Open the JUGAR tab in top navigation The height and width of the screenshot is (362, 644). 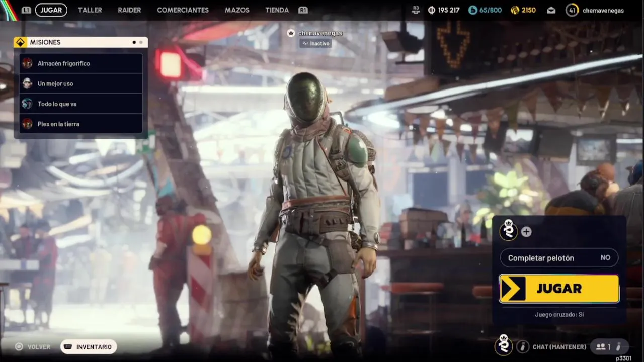[51, 10]
